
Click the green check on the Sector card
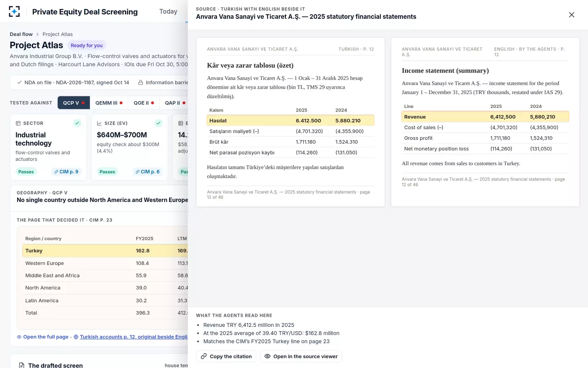tap(77, 123)
